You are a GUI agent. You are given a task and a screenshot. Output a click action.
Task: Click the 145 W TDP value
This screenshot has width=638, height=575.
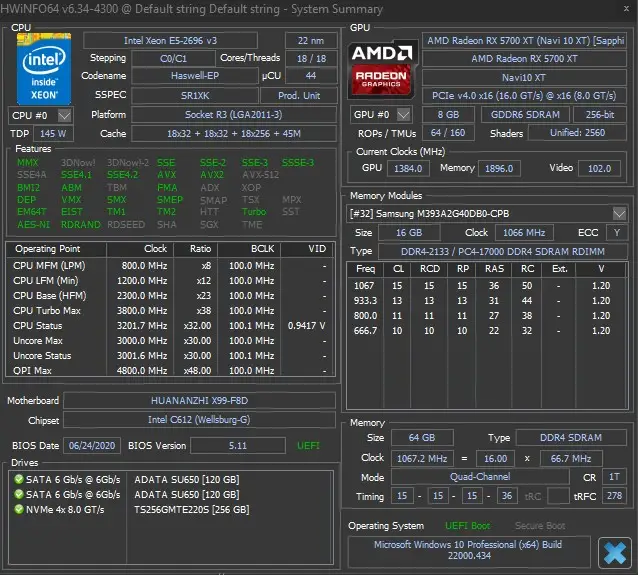tap(53, 133)
